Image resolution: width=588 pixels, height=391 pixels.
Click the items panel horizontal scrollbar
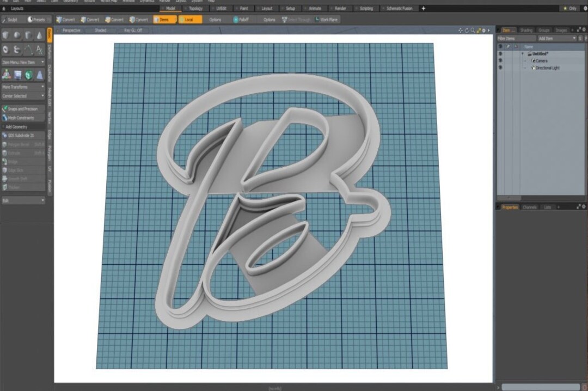[x=509, y=198]
